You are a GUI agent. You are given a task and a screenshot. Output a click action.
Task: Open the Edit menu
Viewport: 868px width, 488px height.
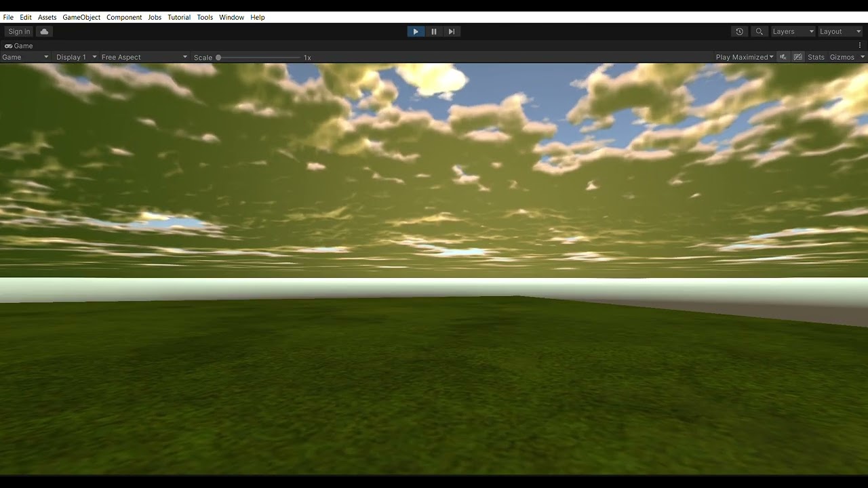coord(26,17)
